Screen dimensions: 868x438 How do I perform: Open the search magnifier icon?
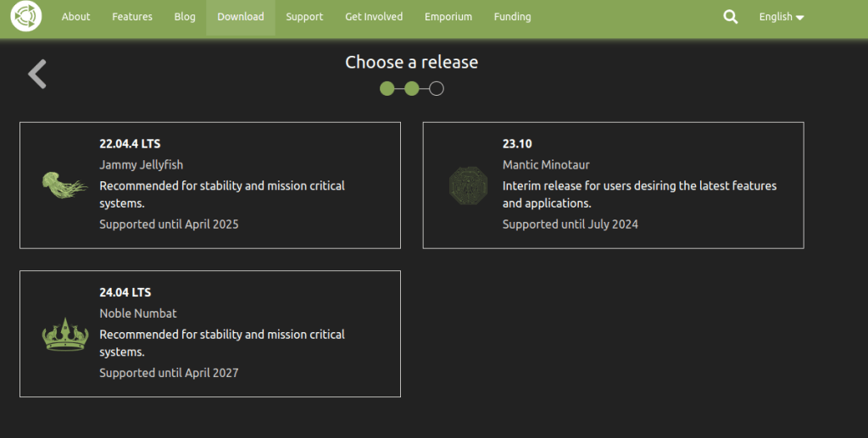730,17
